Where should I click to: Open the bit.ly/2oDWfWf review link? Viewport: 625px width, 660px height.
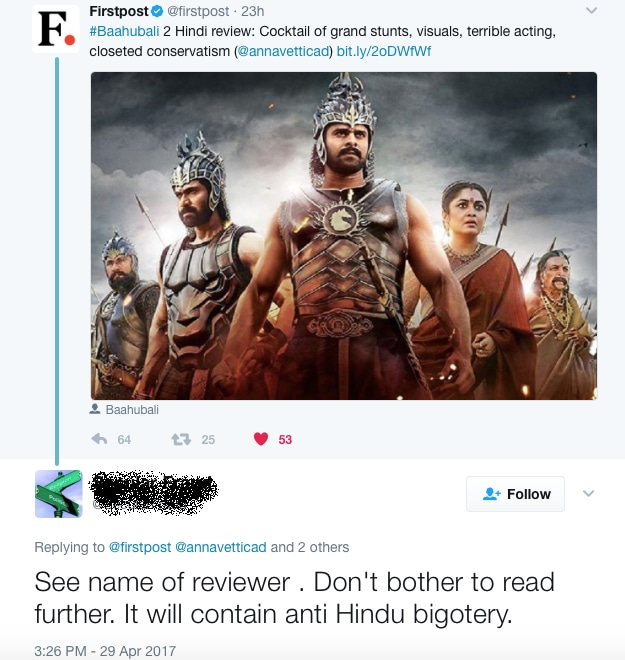click(383, 51)
